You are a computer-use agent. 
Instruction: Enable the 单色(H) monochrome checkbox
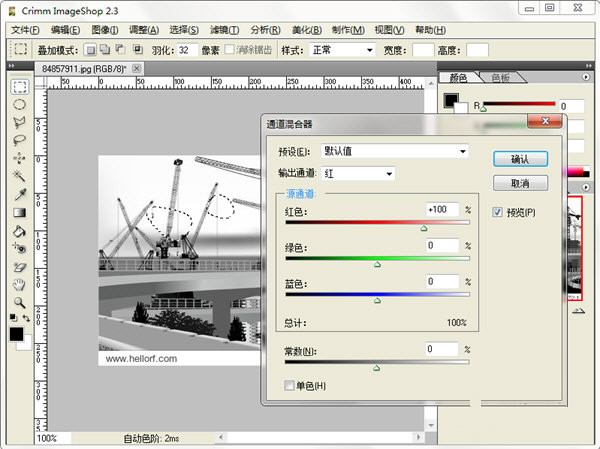pyautogui.click(x=289, y=385)
